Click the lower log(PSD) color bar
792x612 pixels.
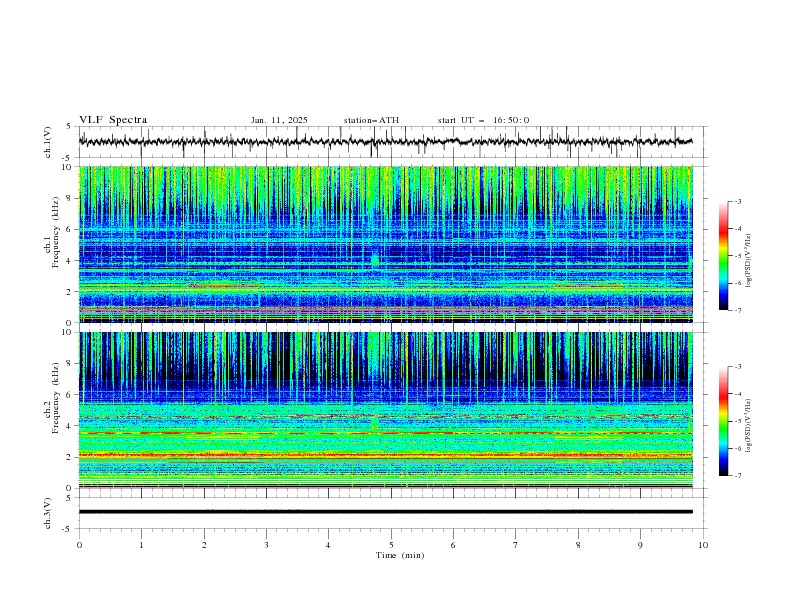coord(723,421)
